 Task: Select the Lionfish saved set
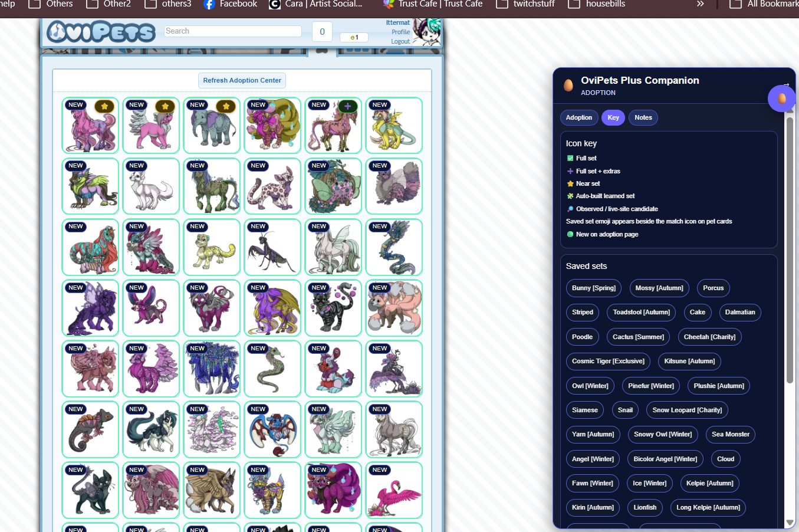pos(645,507)
